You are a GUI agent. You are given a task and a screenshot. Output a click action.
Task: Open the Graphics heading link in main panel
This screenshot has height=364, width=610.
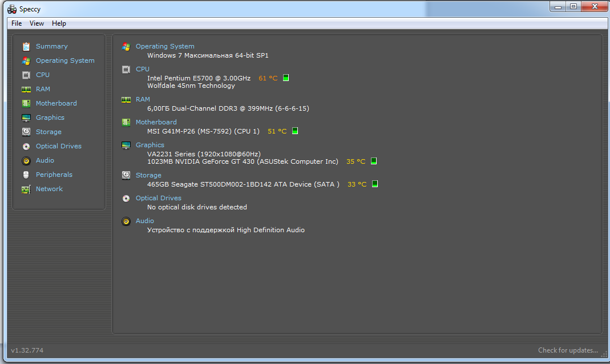[x=150, y=145]
